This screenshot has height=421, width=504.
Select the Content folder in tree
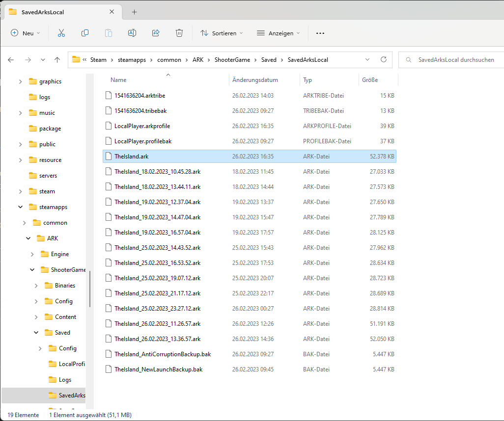pyautogui.click(x=65, y=317)
